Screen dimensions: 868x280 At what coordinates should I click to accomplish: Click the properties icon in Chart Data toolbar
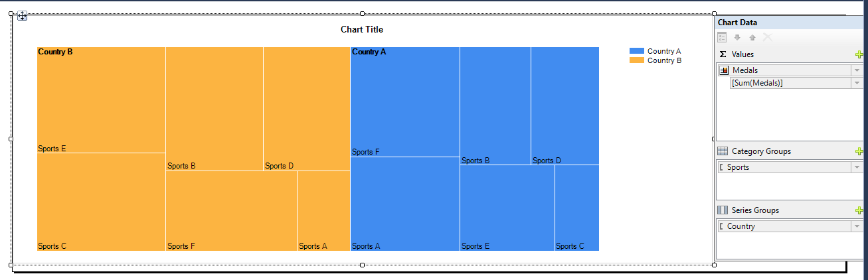click(x=723, y=38)
